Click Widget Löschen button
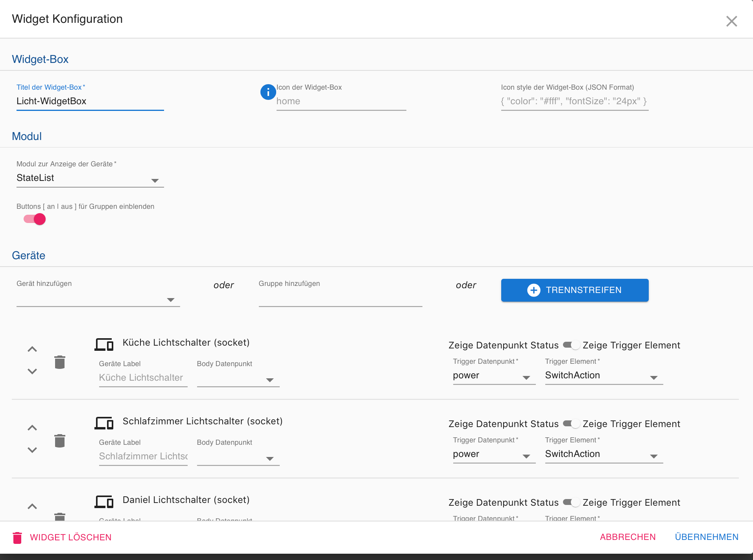The width and height of the screenshot is (753, 560). click(62, 538)
